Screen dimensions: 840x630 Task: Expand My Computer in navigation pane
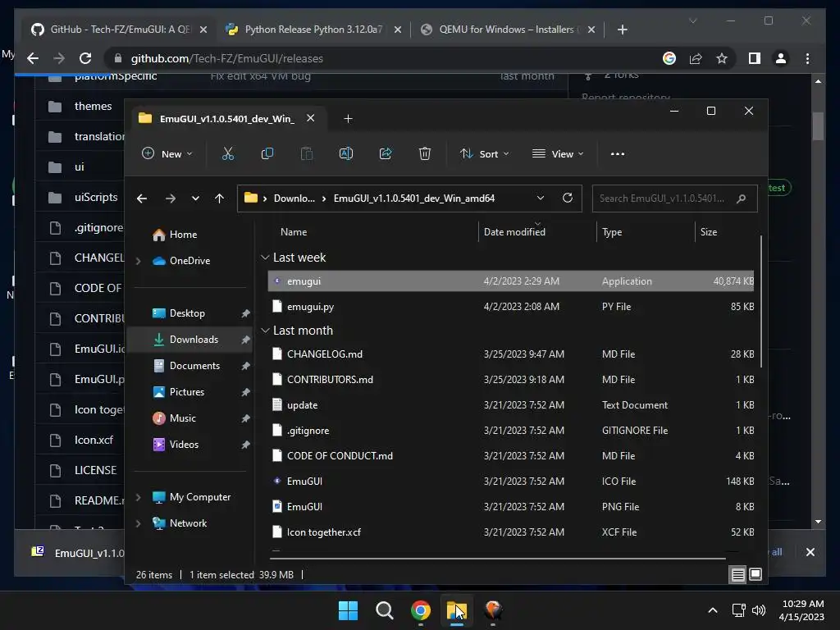click(x=138, y=497)
